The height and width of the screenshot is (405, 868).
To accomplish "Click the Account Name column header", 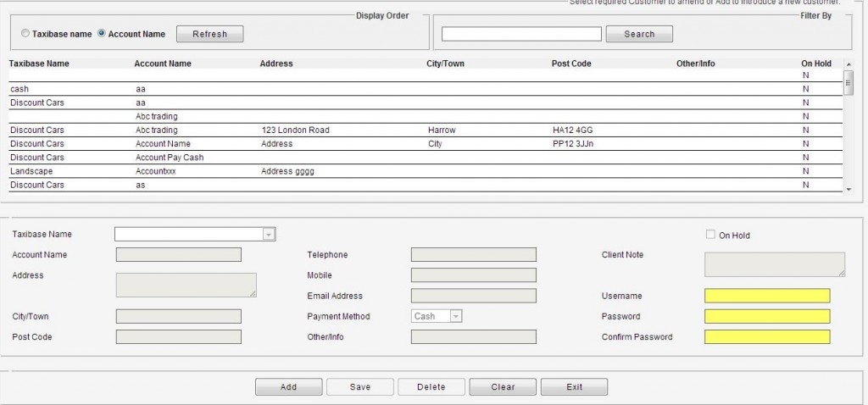I will click(163, 64).
